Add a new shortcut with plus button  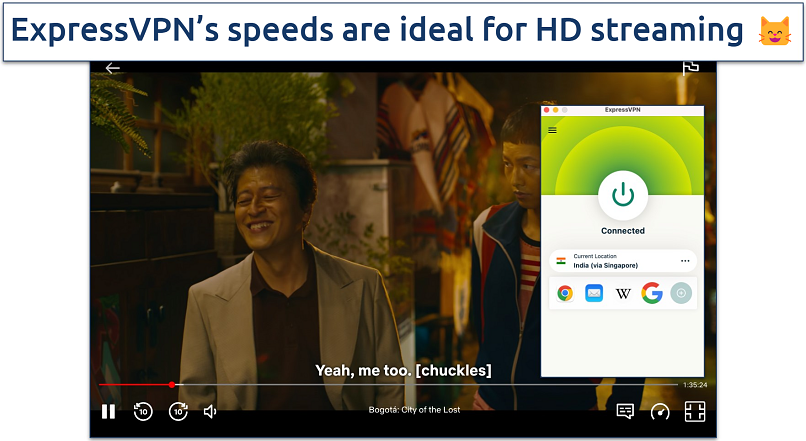681,293
